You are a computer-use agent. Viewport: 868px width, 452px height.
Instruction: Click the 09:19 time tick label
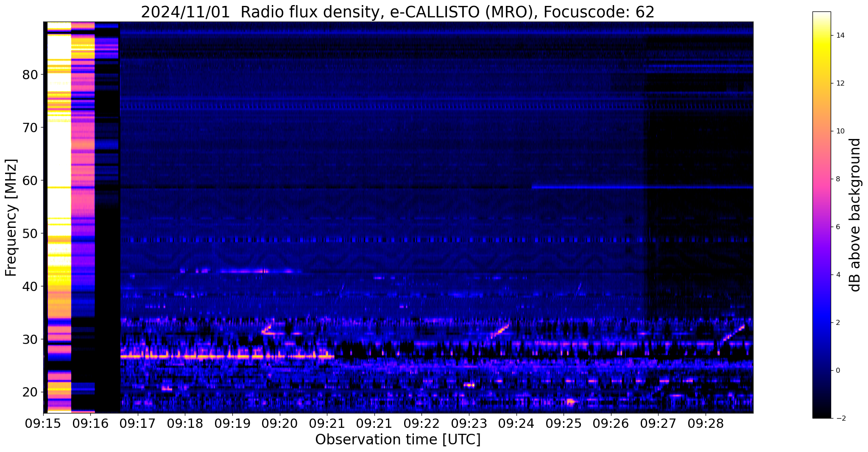(232, 424)
